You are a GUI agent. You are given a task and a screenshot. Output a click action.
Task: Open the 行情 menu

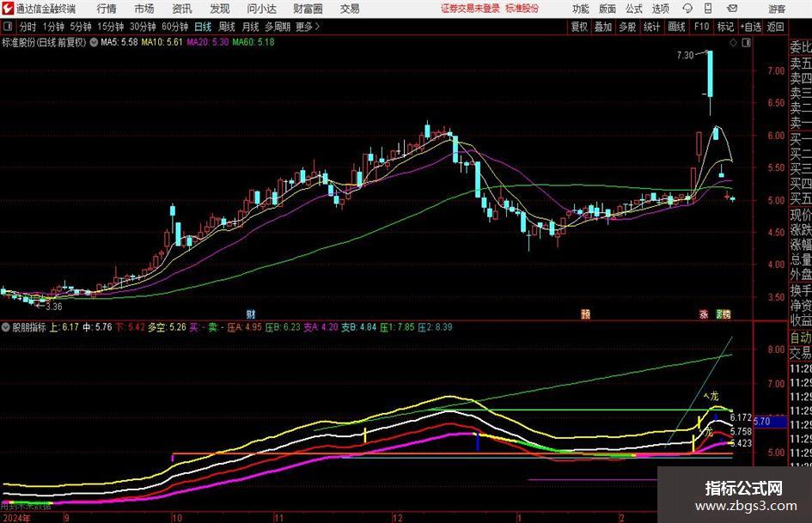[107, 9]
